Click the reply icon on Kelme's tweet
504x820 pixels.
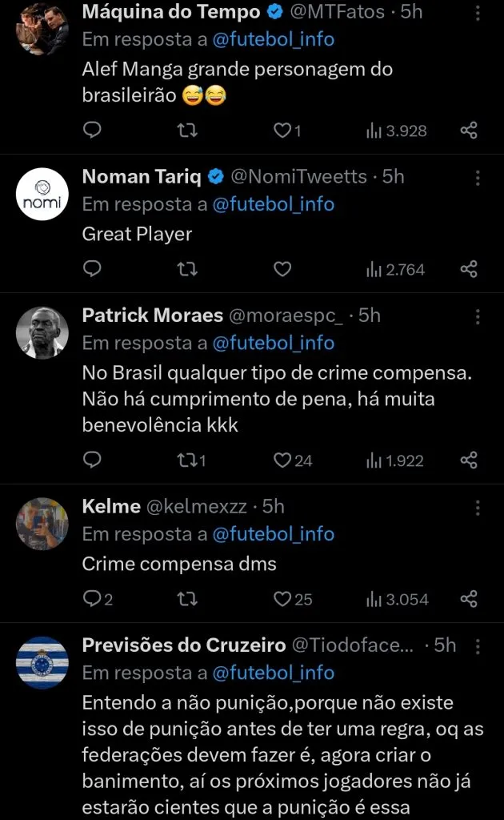point(92,598)
